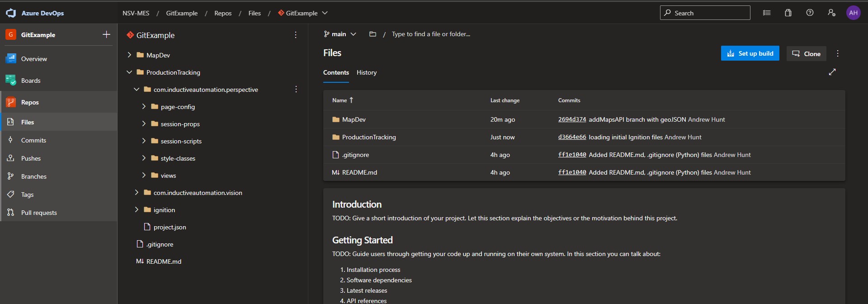
Task: Click Repos breadcrumb link
Action: 223,13
